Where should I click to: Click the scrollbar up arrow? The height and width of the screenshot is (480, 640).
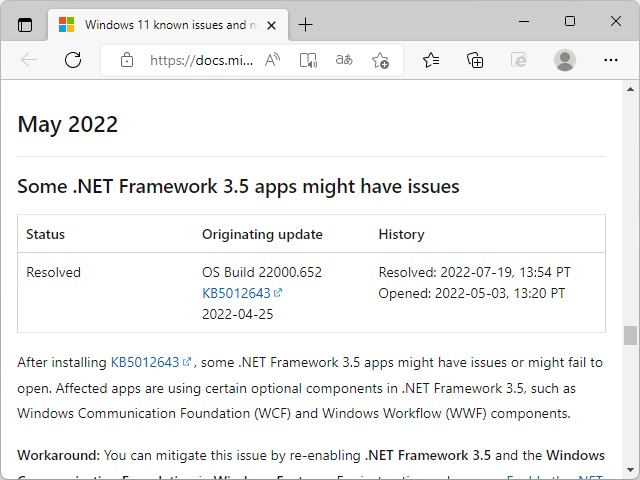click(x=631, y=89)
